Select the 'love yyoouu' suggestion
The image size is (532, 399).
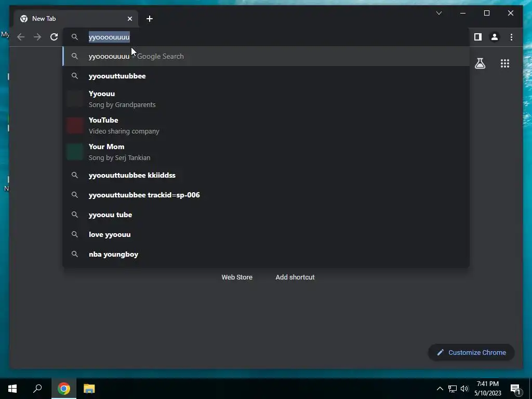[266, 234]
